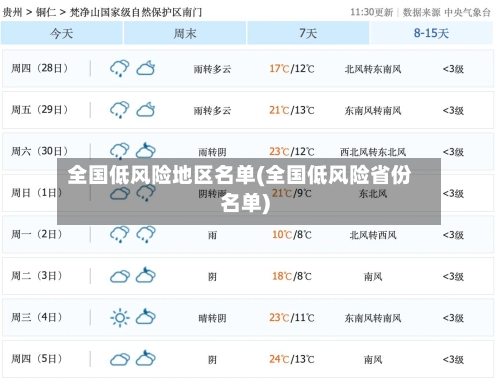Click cloudy night icon for 周四（28日）
The image size is (500, 383).
pyautogui.click(x=146, y=68)
